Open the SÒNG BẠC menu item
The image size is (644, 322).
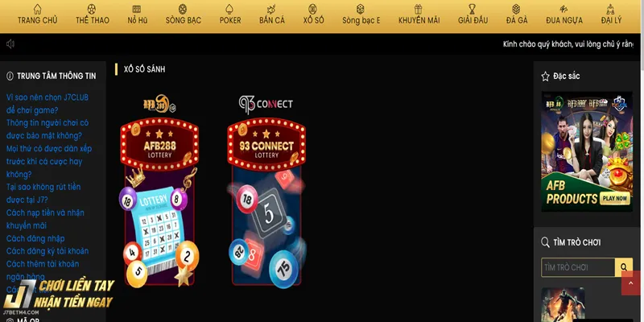coord(184,20)
